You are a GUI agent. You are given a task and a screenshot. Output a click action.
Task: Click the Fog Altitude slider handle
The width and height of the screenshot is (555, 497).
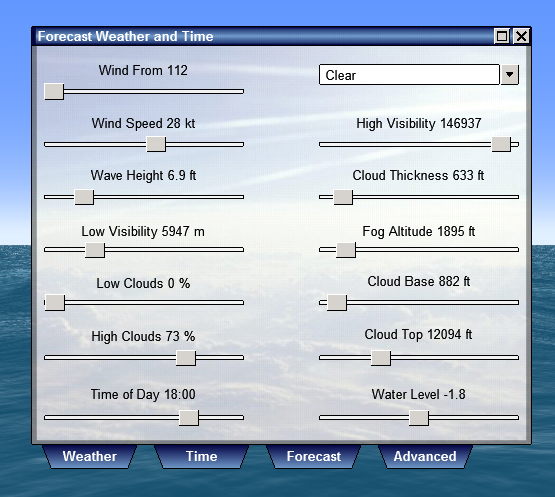[345, 250]
